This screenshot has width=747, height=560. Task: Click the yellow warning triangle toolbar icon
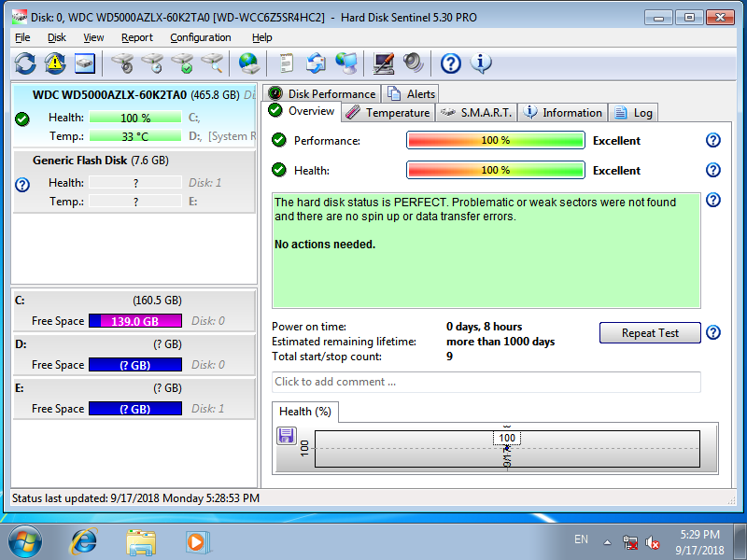coord(55,63)
